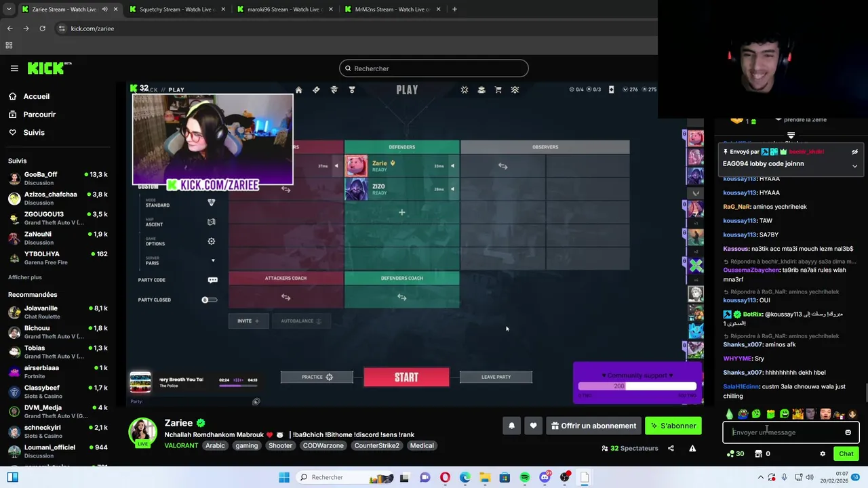Viewport: 868px width, 488px height.
Task: Click in the Envoyer un message field
Action: 784,432
